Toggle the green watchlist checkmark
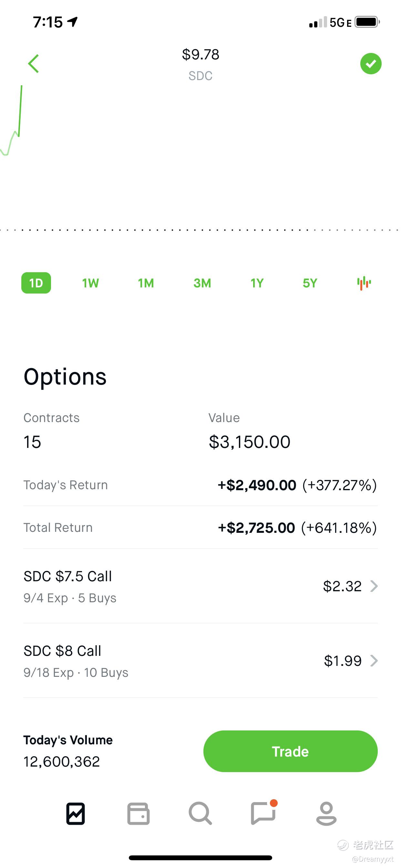Viewport: 401px width, 868px height. [x=371, y=63]
